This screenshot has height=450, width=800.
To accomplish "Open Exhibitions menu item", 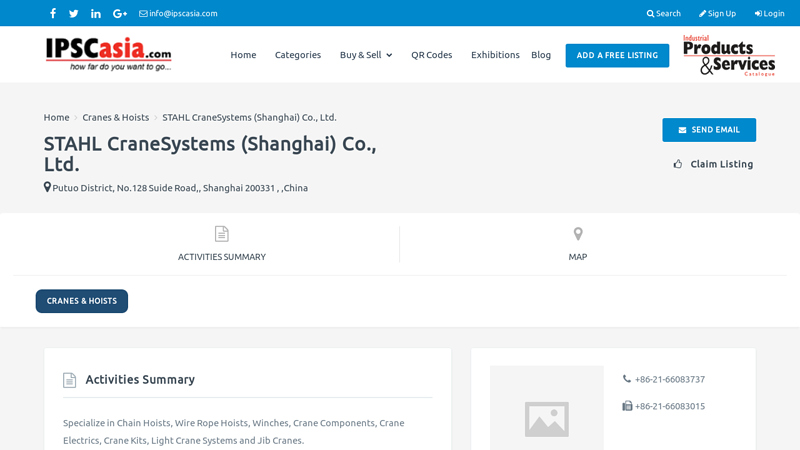I will 495,55.
